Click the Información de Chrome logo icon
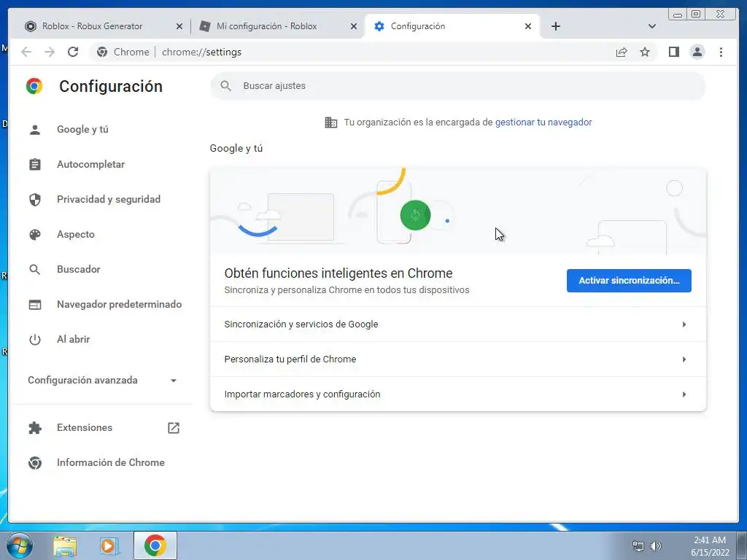747x560 pixels. [35, 463]
